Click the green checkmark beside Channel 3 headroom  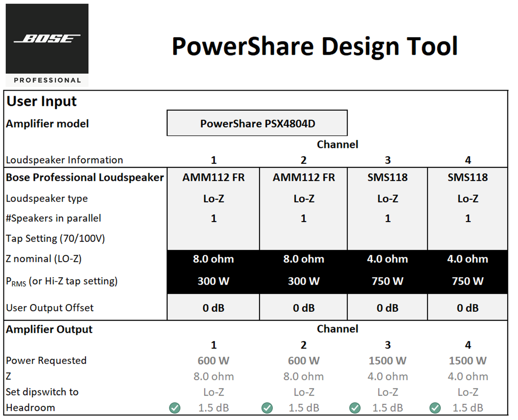coord(354,407)
